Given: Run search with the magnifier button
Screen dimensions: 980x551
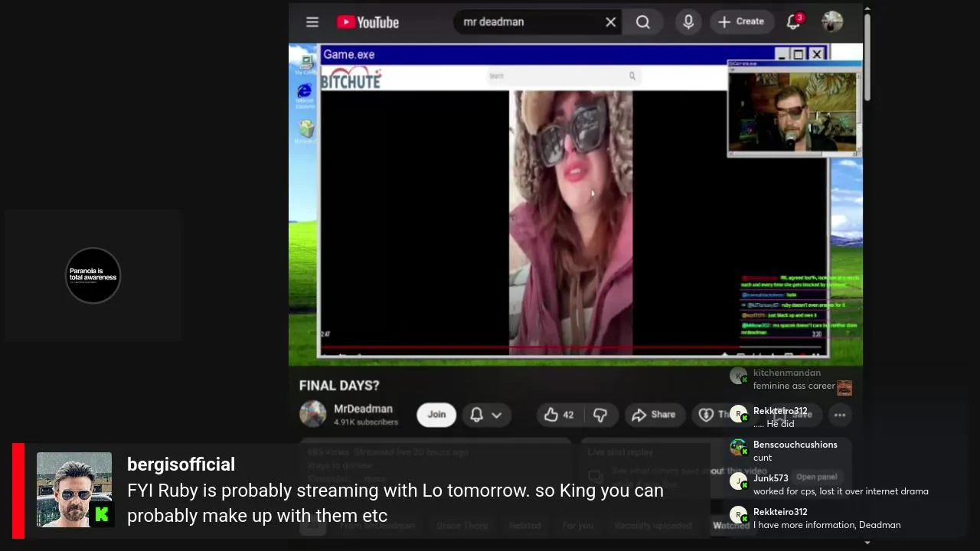Looking at the screenshot, I should [x=643, y=22].
